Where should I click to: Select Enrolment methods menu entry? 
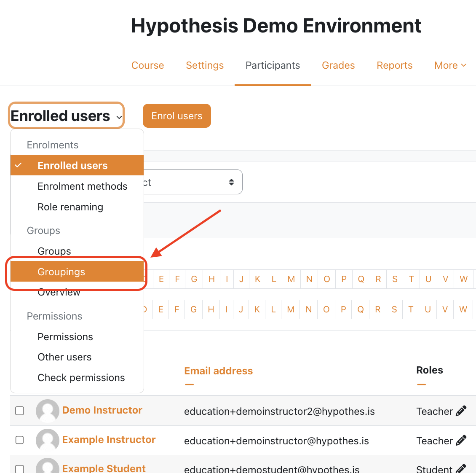click(x=82, y=186)
